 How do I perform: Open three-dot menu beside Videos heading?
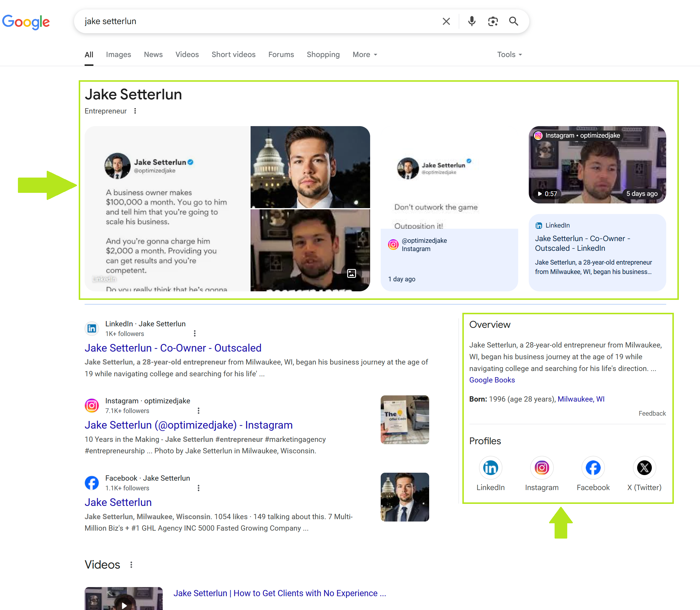click(x=131, y=565)
